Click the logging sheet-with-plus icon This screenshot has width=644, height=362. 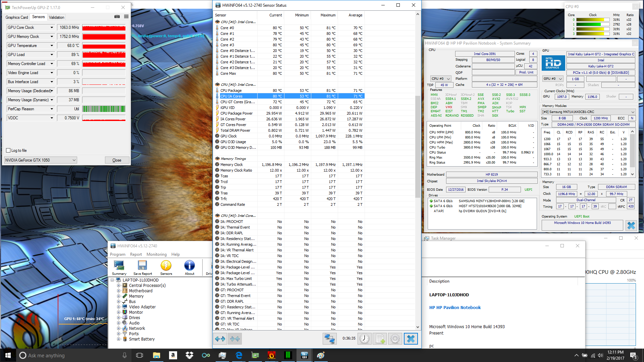click(380, 339)
